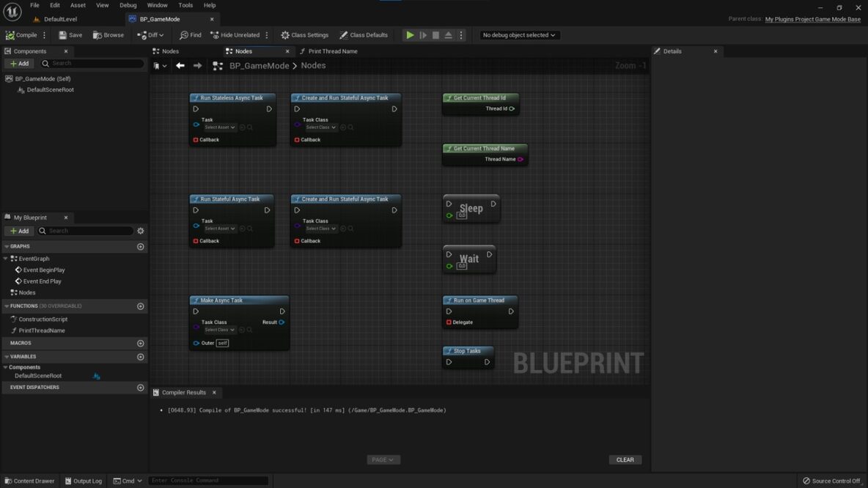The width and height of the screenshot is (868, 488).
Task: Open the No debug object selected dropdown
Action: coord(519,34)
